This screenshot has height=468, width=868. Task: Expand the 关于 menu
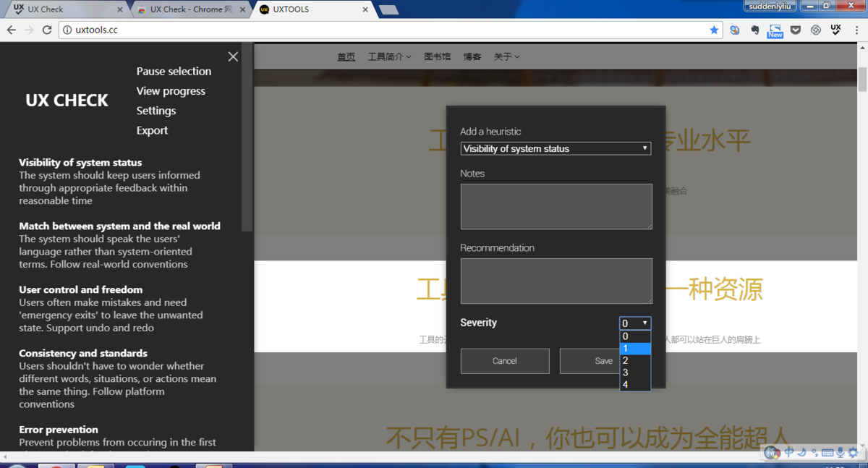pyautogui.click(x=506, y=56)
